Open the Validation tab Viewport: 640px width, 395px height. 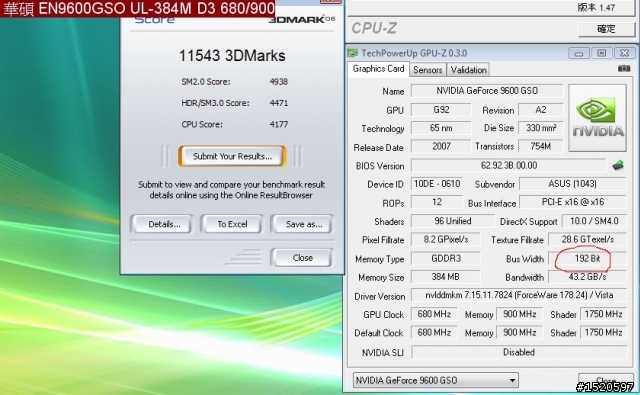tap(468, 70)
